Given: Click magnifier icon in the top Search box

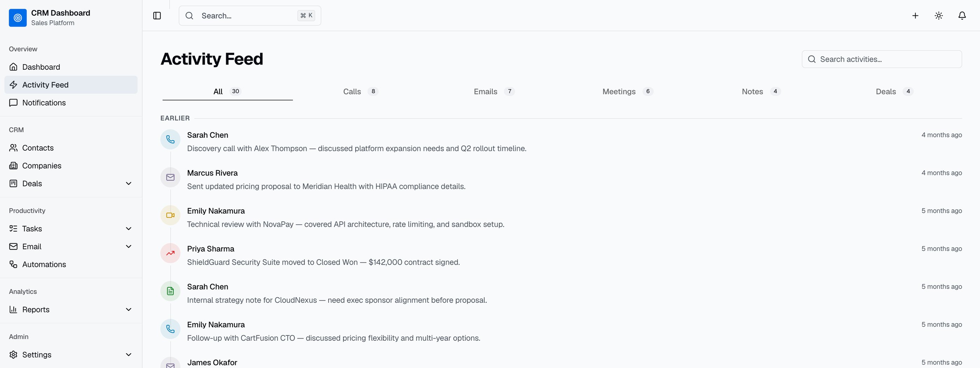Looking at the screenshot, I should pos(189,16).
